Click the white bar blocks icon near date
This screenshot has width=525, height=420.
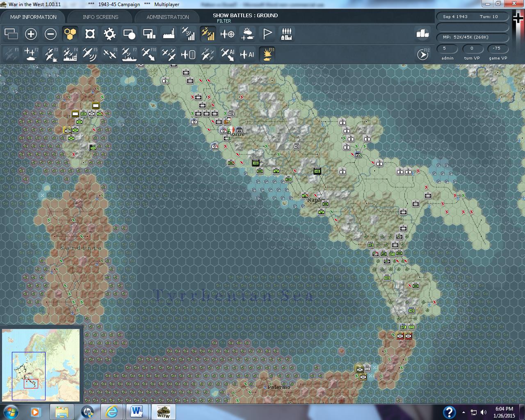[x=422, y=33]
